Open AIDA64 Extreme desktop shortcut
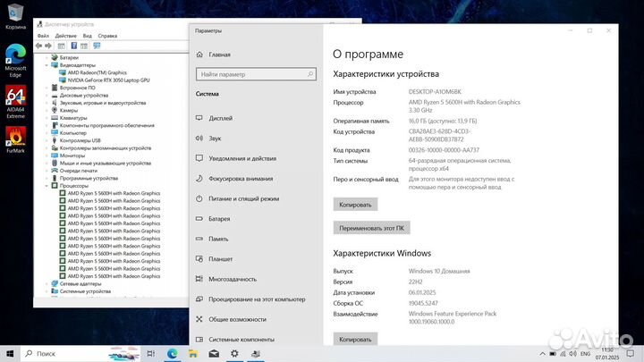This screenshot has width=644, height=362. (15, 102)
